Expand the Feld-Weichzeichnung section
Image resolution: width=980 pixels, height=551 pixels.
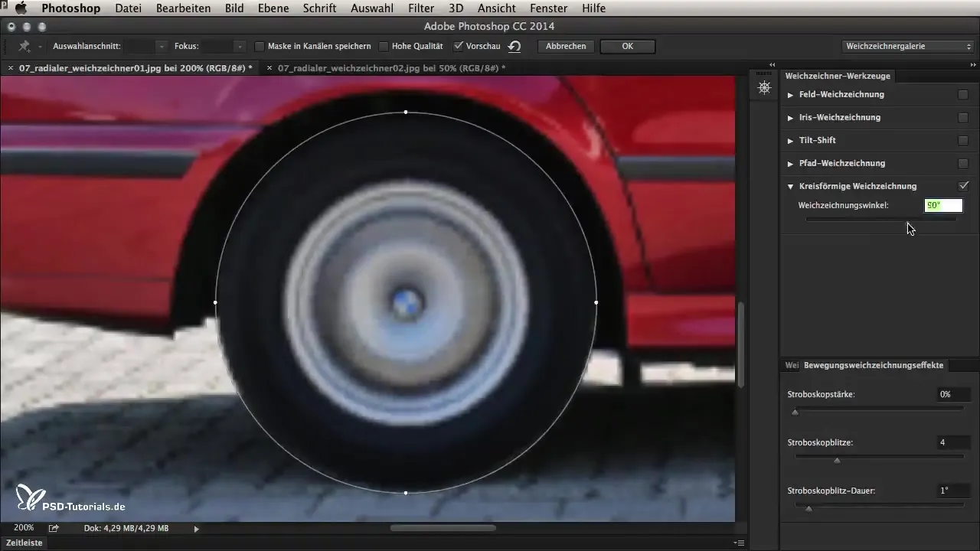(x=791, y=95)
